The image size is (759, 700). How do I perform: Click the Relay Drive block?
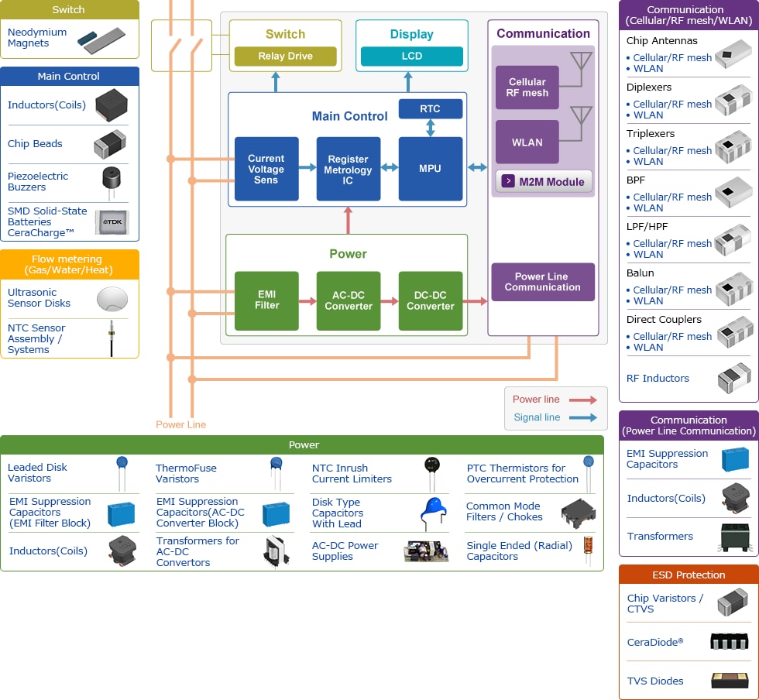[x=285, y=57]
